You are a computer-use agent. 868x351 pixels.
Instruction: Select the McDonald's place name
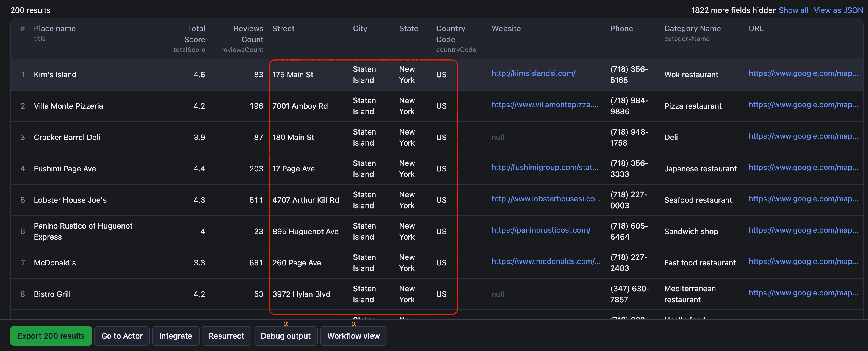(55, 263)
